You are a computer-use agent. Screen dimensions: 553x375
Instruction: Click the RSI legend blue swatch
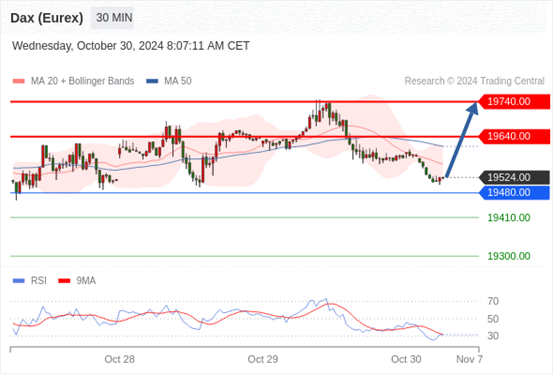pyautogui.click(x=19, y=281)
